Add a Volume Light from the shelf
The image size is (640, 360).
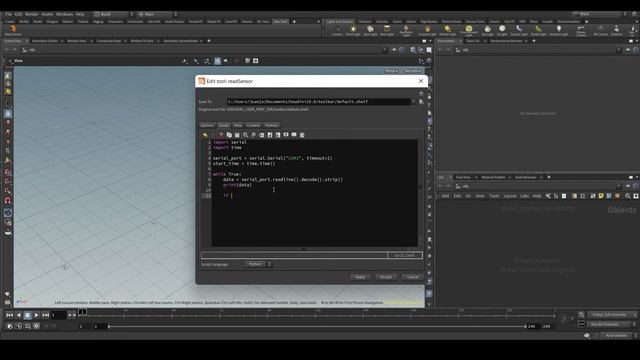(x=427, y=31)
